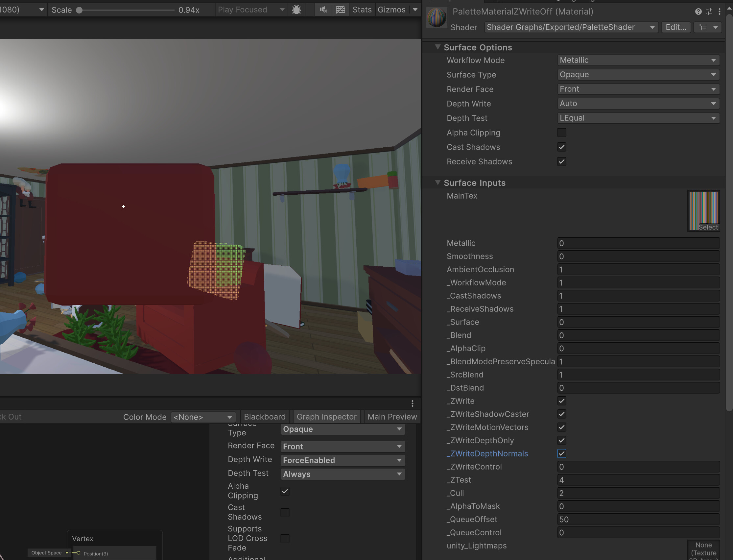
Task: Open the Surface Type dropdown showing Opaque
Action: [x=637, y=74]
